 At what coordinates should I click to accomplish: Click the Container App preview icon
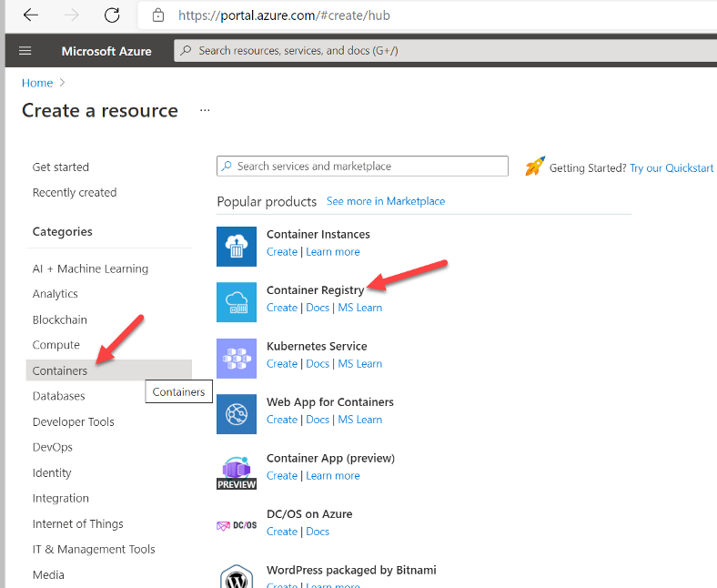237,470
